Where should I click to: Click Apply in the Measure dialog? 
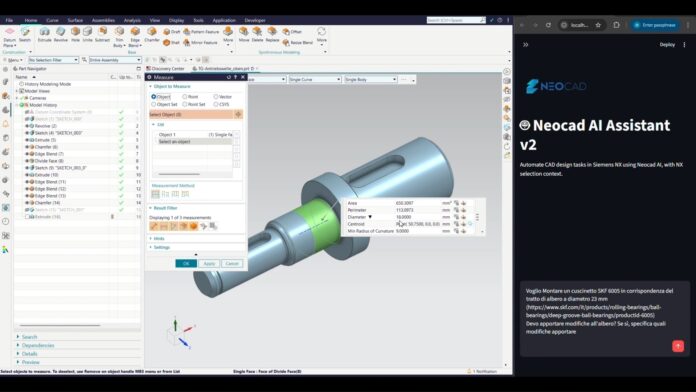tap(209, 264)
